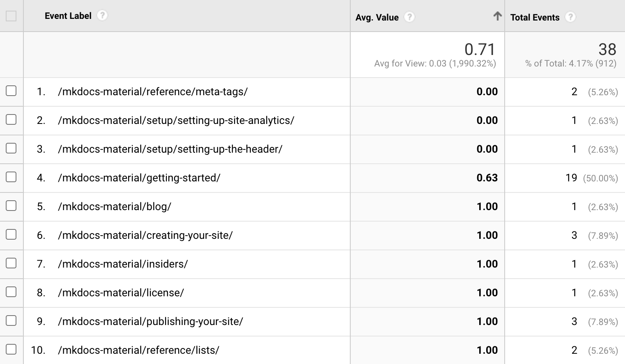
Task: Check the setting-up-the-header row checkbox
Action: [x=11, y=149]
